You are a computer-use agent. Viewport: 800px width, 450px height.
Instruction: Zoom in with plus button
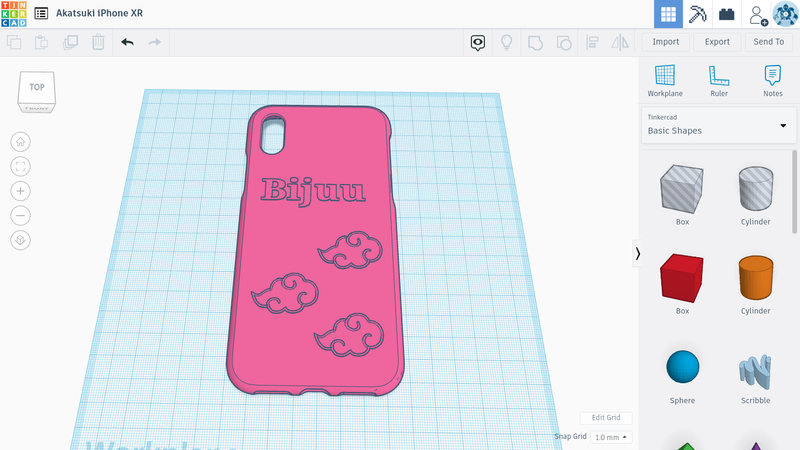point(20,191)
